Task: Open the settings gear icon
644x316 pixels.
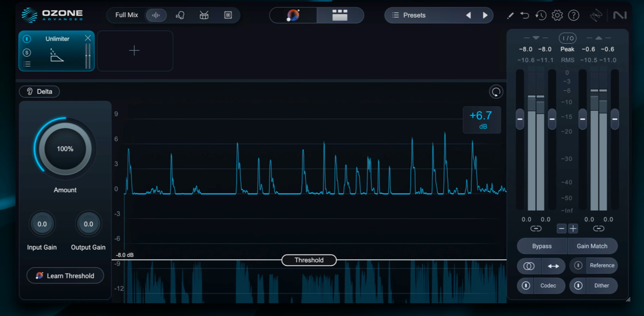Action: (x=557, y=15)
